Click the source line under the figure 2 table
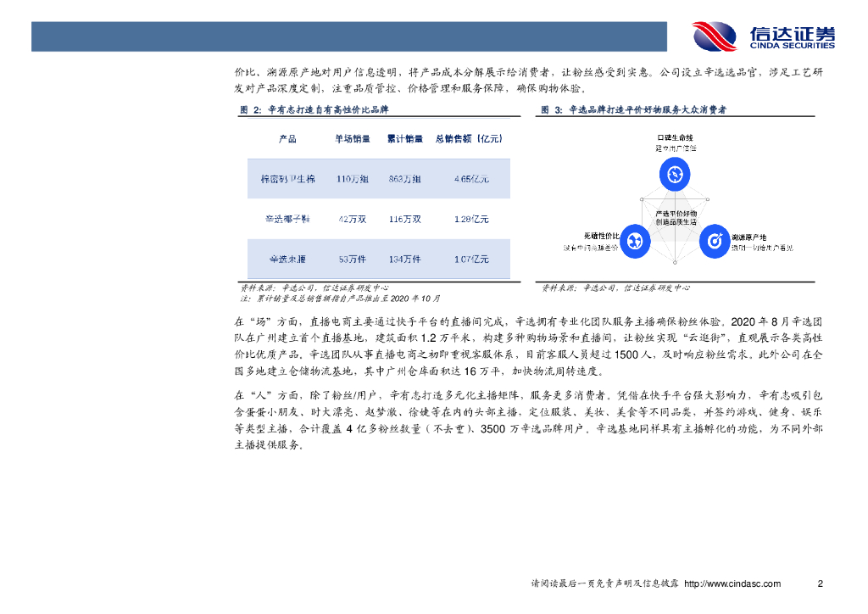868x614 pixels. [314, 287]
